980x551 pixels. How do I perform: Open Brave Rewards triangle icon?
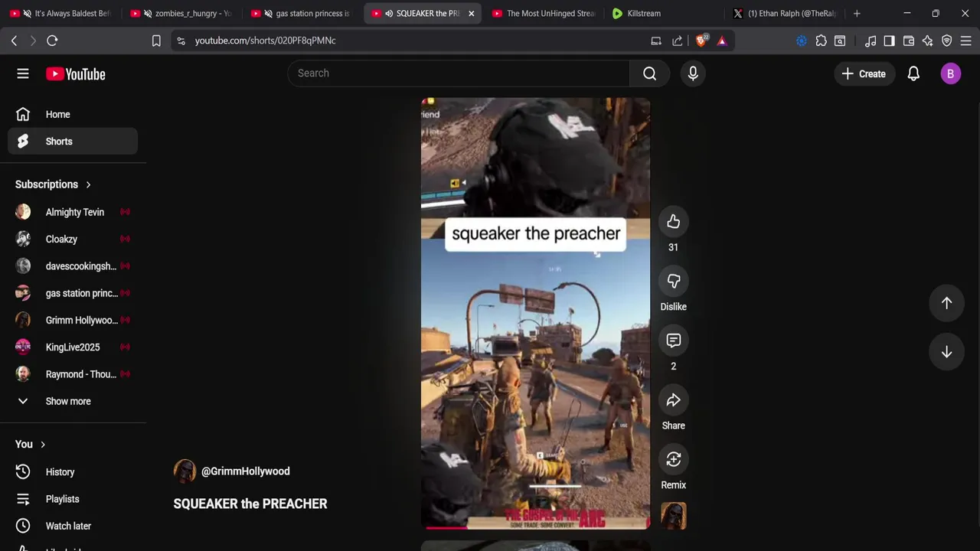(x=722, y=41)
